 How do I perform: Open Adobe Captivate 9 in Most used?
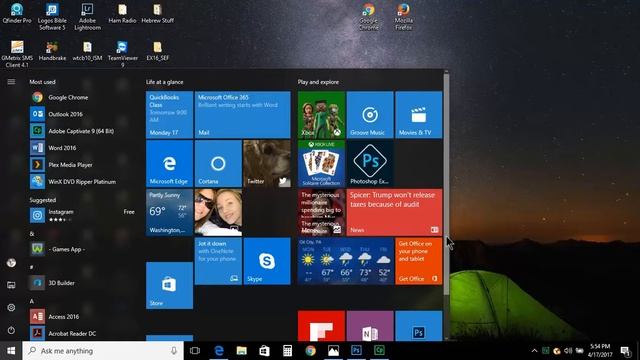click(x=82, y=131)
